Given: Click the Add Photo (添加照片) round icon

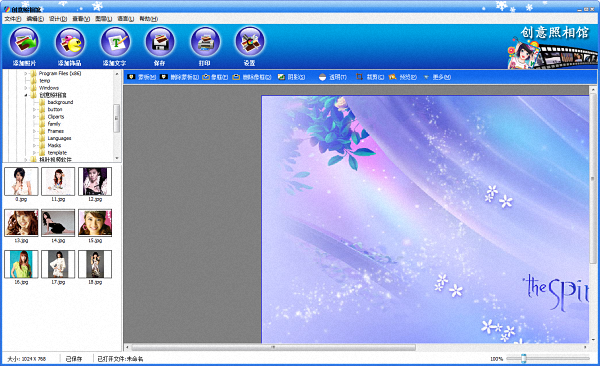Looking at the screenshot, I should point(24,42).
